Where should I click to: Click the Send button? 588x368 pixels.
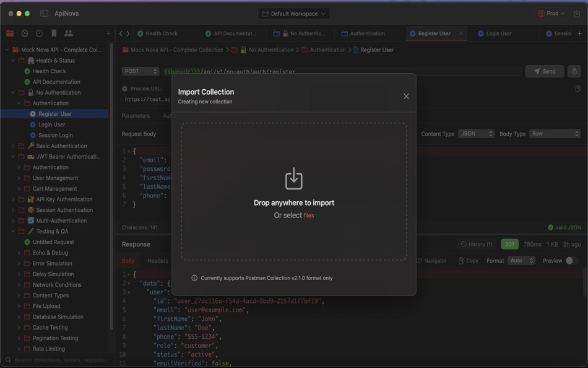coord(545,71)
